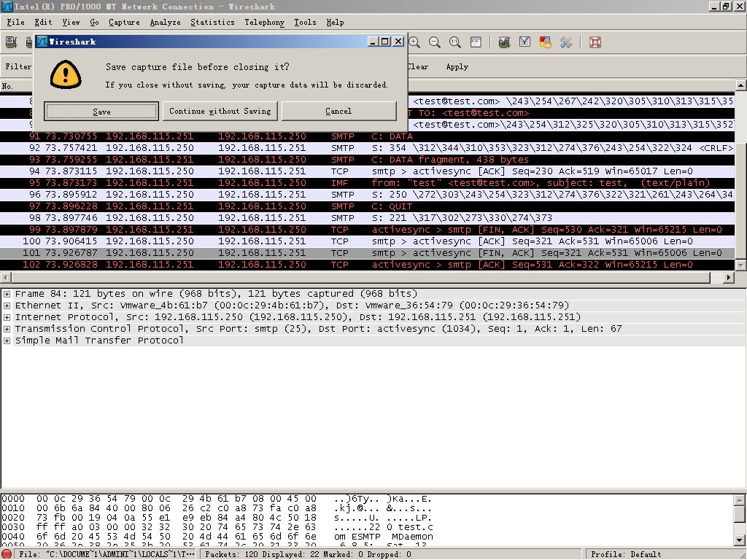The image size is (747, 560).
Task: Expand the Internet Protocol tree node
Action: pos(7,317)
